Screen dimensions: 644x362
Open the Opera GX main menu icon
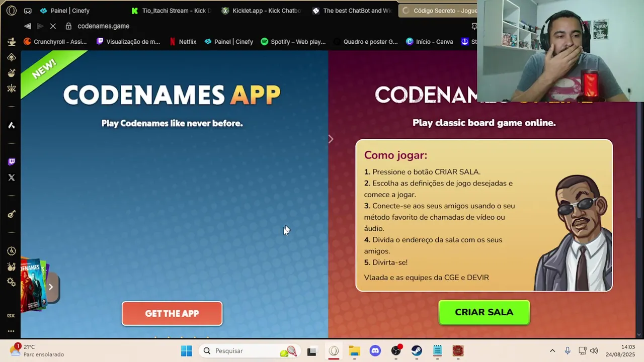click(11, 11)
